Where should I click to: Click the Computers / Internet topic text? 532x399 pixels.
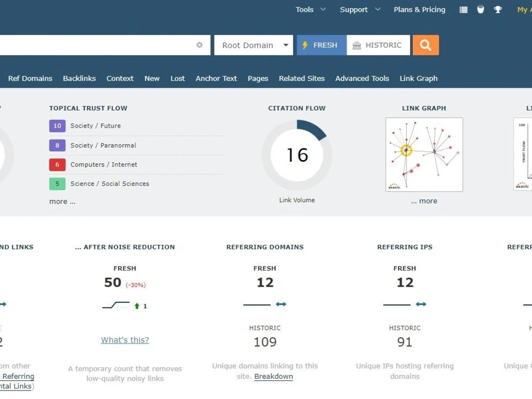point(104,164)
